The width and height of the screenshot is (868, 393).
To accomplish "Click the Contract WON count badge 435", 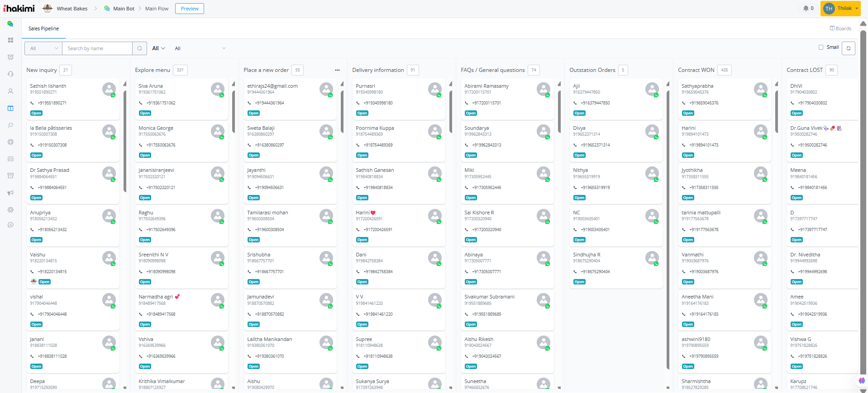I will pyautogui.click(x=725, y=70).
